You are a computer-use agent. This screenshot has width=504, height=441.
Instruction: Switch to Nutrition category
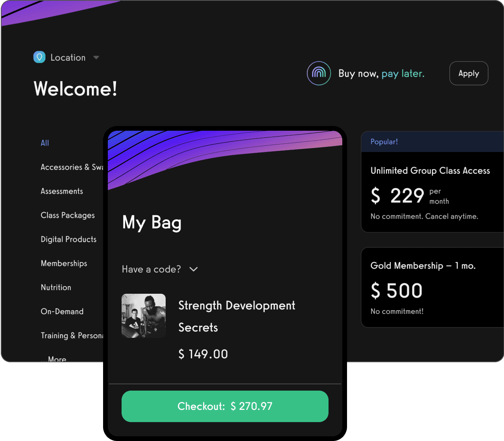(x=56, y=287)
